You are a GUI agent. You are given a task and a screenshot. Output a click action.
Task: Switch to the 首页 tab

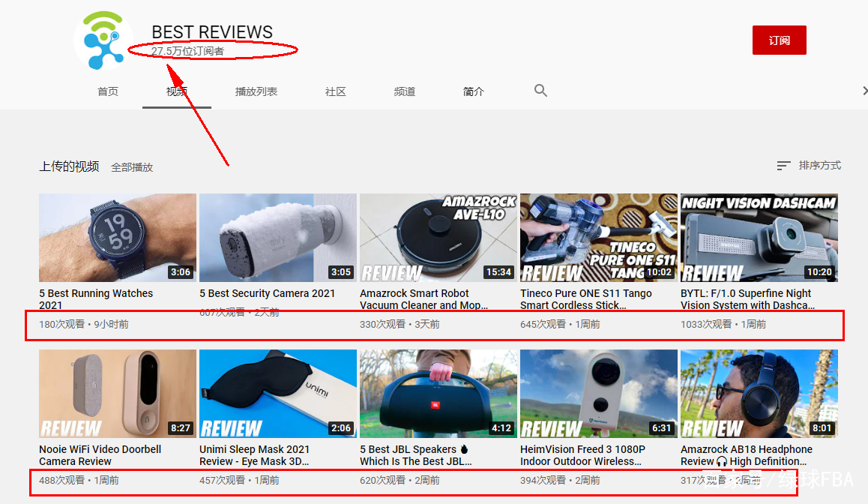coord(108,91)
